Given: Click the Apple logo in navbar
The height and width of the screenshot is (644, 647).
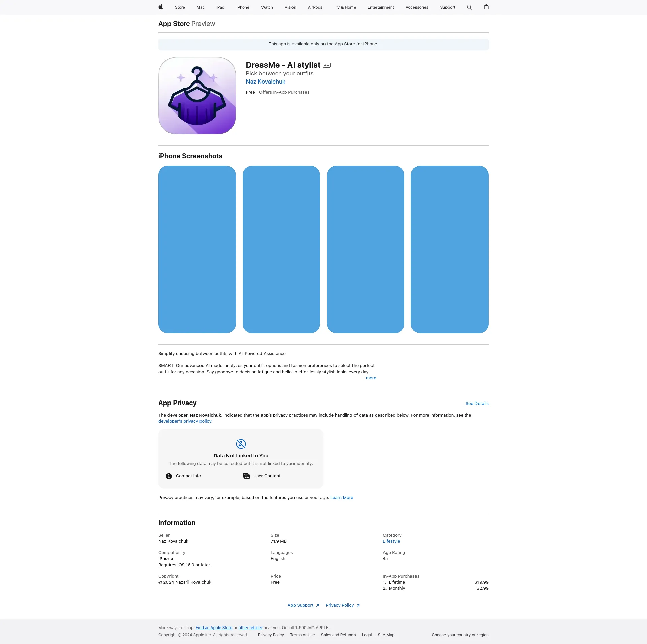Looking at the screenshot, I should tap(161, 7).
